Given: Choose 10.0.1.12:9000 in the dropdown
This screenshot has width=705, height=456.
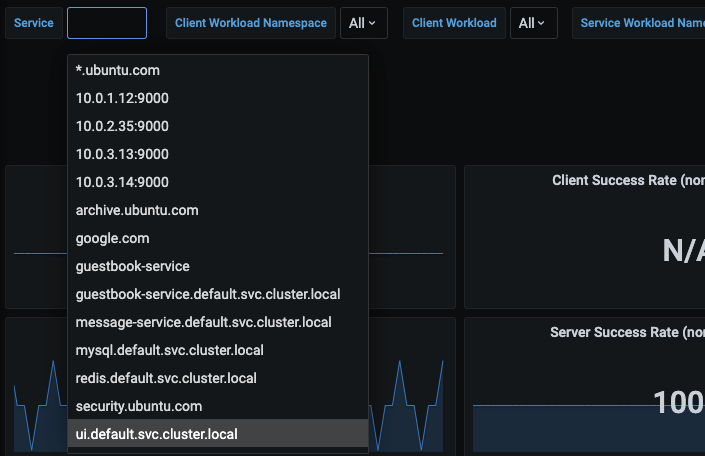Looking at the screenshot, I should [x=122, y=98].
